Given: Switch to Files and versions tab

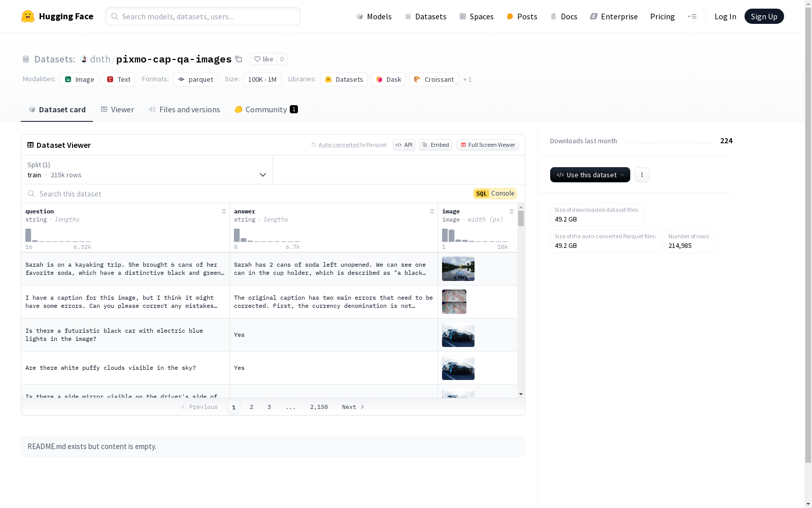Looking at the screenshot, I should point(184,110).
